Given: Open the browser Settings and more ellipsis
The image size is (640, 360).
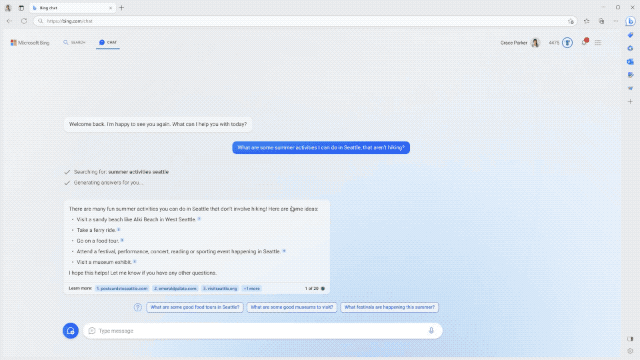Looking at the screenshot, I should click(x=616, y=21).
